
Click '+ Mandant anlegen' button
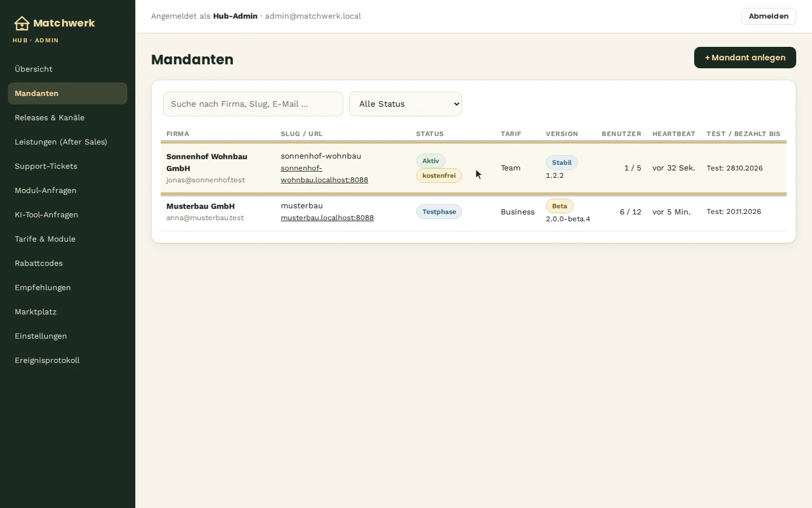[745, 58]
